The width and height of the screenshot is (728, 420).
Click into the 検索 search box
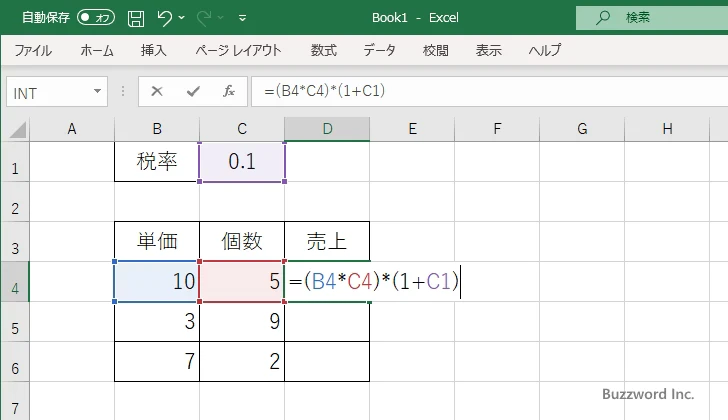pyautogui.click(x=652, y=18)
